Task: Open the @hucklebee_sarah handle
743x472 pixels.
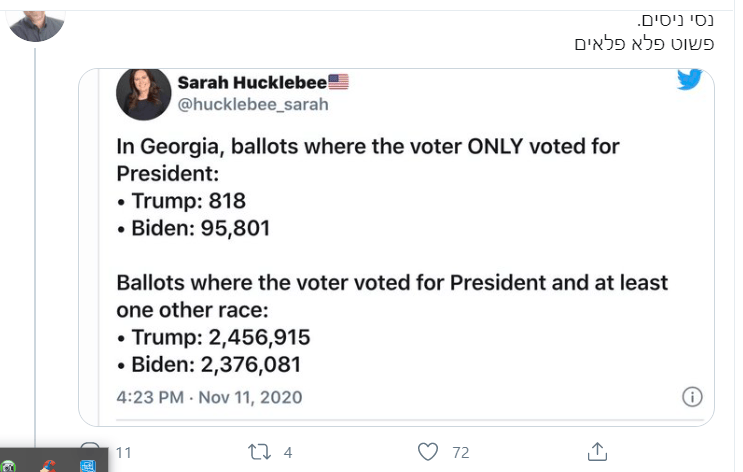Action: [253, 104]
